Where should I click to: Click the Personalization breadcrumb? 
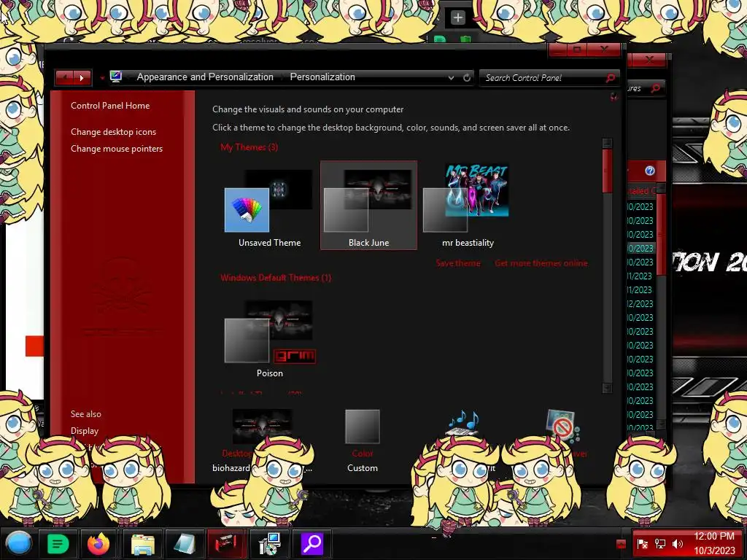click(322, 77)
